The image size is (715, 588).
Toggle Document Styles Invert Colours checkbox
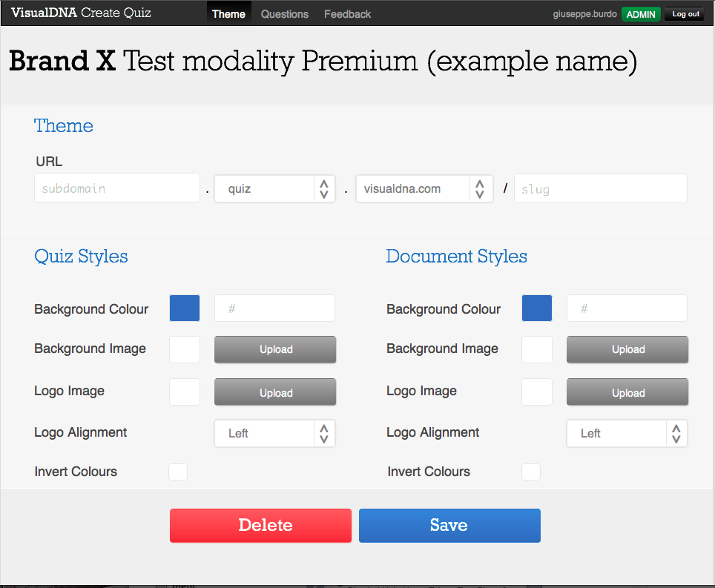[x=531, y=472]
